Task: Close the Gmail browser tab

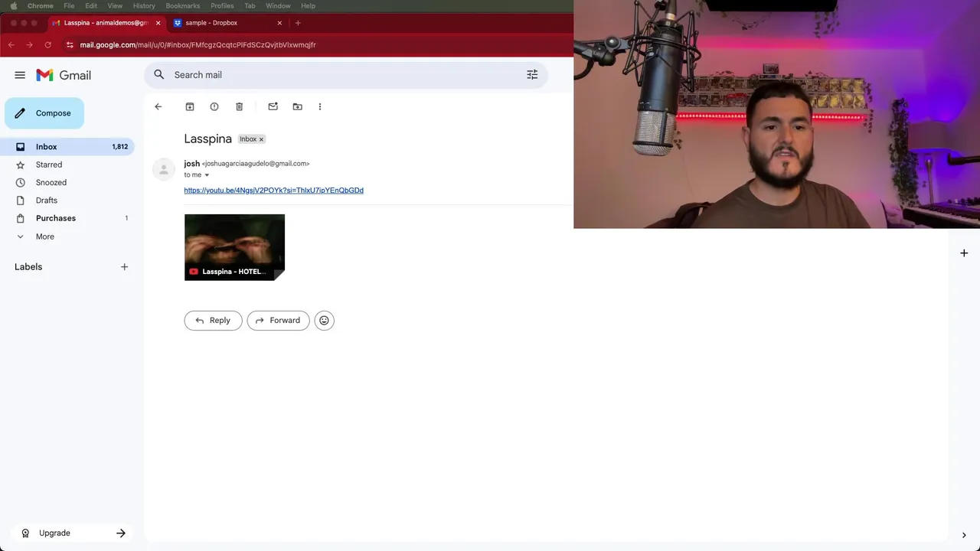Action: tap(158, 23)
